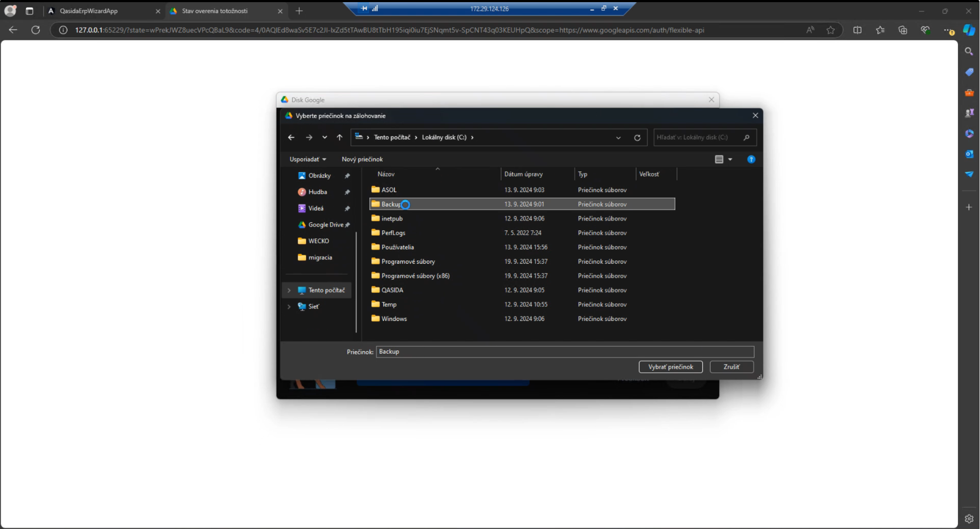Sort by the Názov column
This screenshot has width=980, height=529.
(386, 174)
